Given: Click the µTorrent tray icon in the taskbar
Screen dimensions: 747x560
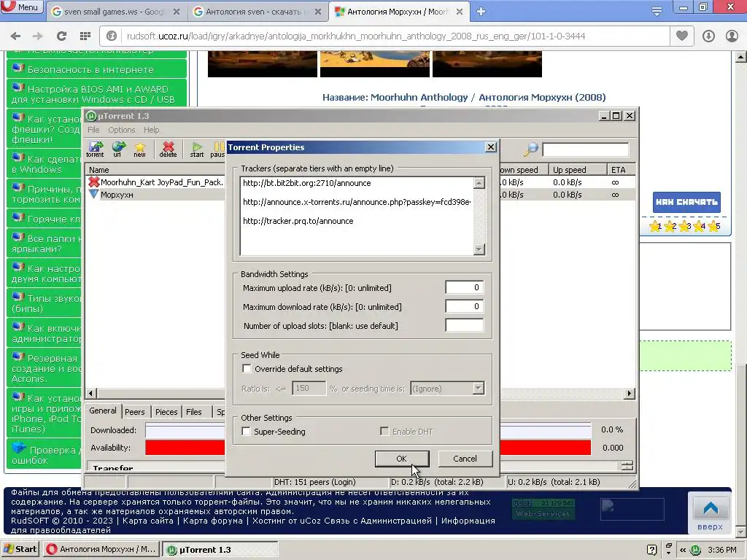Looking at the screenshot, I should [696, 550].
